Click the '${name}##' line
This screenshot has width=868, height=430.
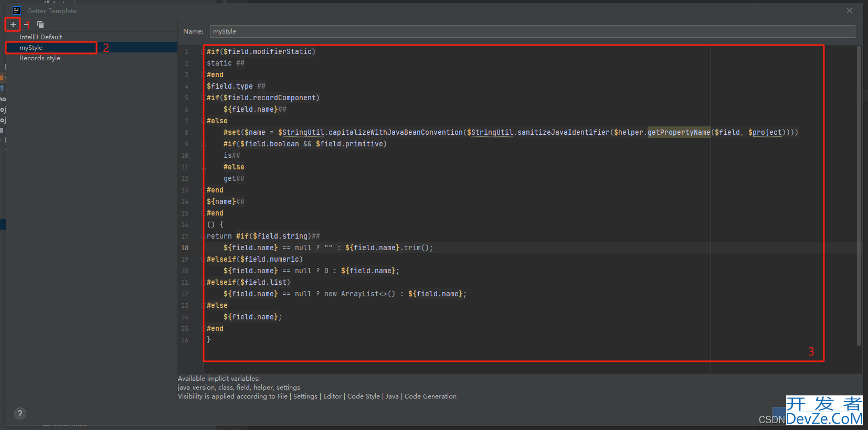pos(226,201)
